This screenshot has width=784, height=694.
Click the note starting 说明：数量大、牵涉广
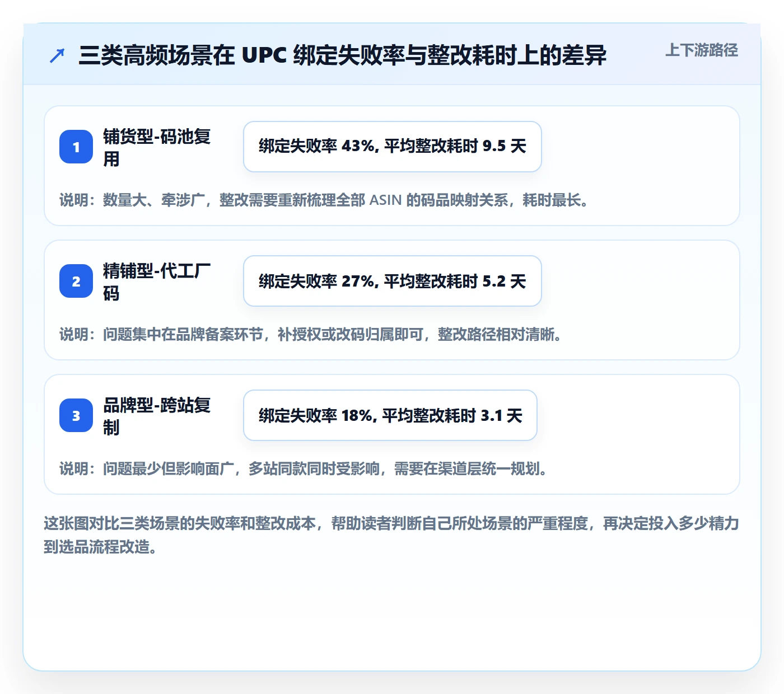(324, 200)
